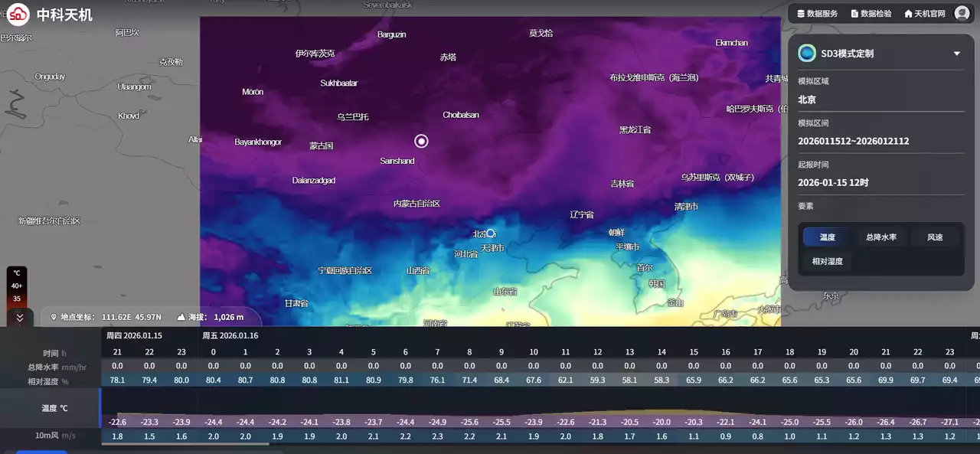Go to 天机官网 home icon
Screen dimensions: 980x454
point(908,14)
